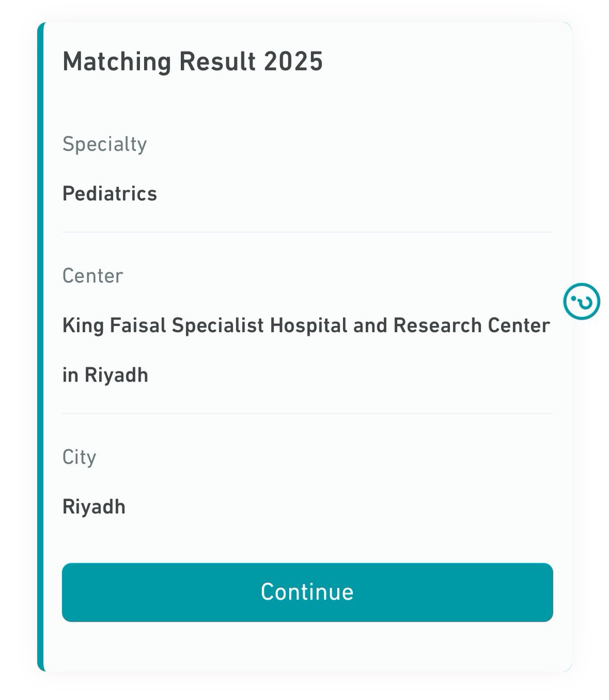Click the Center field label

pyautogui.click(x=93, y=275)
